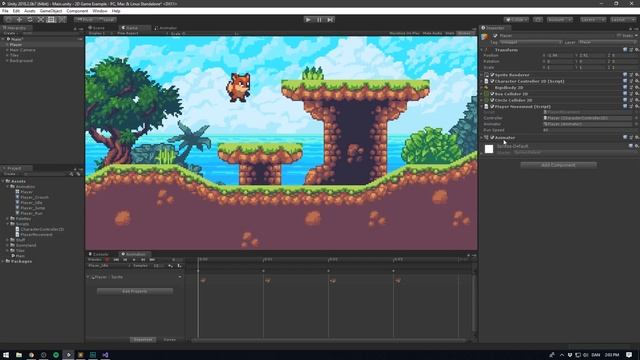Expand the Transform component foldout
The height and width of the screenshot is (360, 640).
[482, 50]
